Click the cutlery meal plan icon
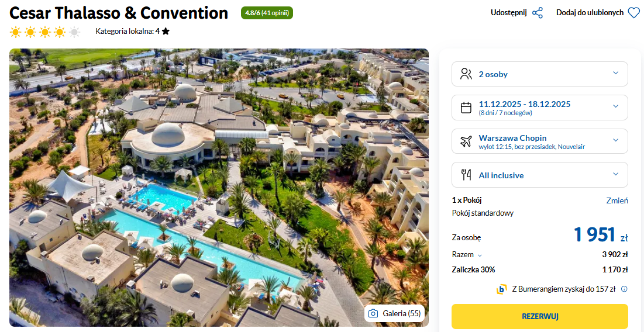The image size is (644, 332). tap(466, 175)
